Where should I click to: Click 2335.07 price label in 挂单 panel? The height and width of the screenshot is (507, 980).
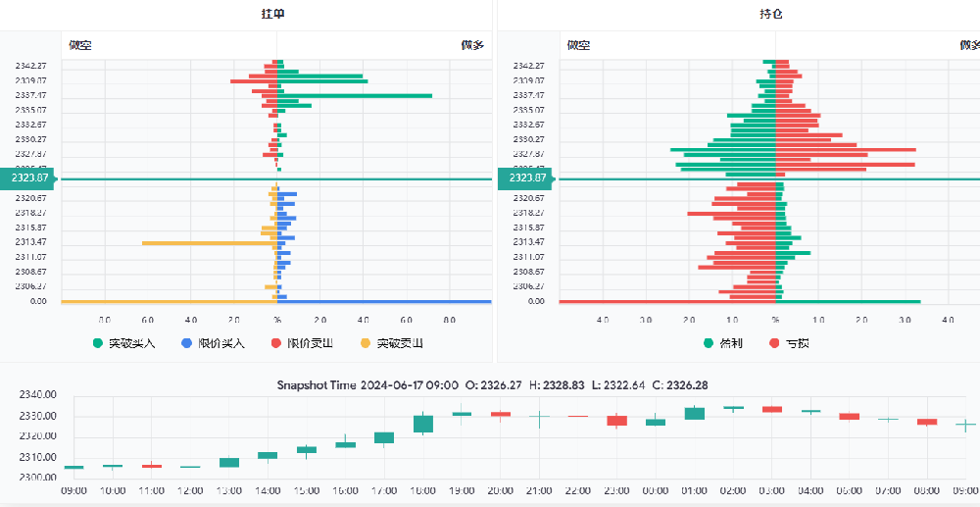[x=30, y=110]
